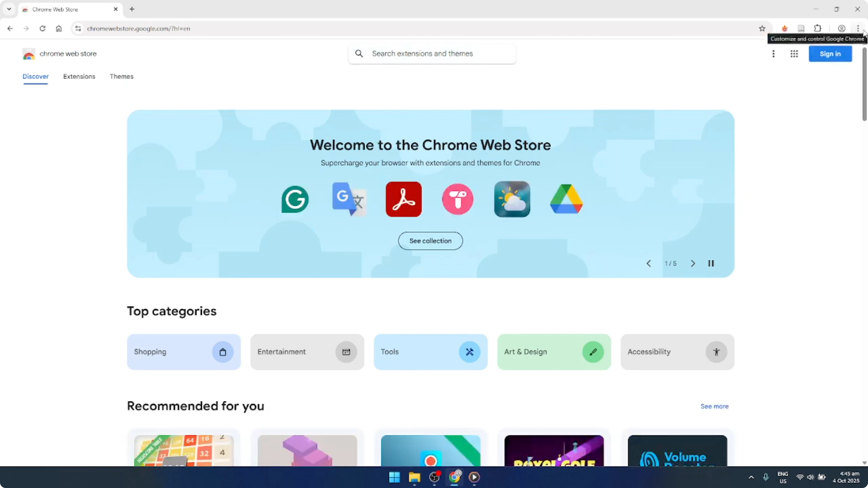This screenshot has height=488, width=868.
Task: Open Wi-Fi network settings in system tray
Action: [x=800, y=477]
